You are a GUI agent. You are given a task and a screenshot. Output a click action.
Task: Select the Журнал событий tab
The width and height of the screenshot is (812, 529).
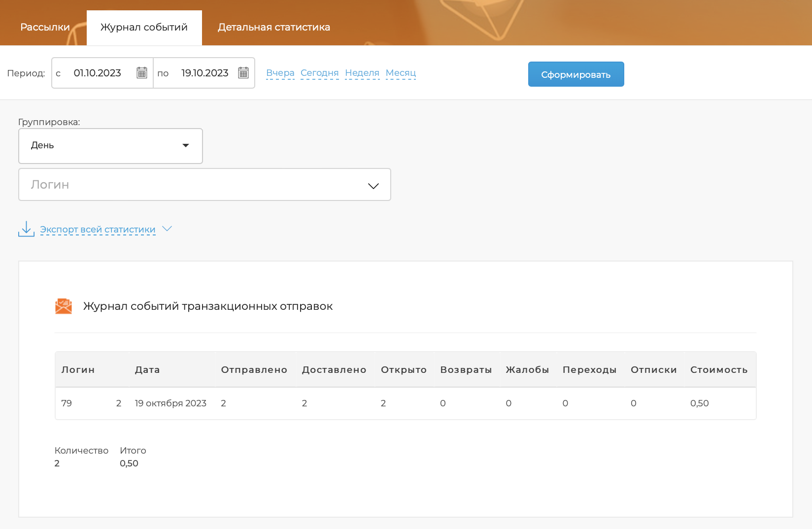pos(144,27)
